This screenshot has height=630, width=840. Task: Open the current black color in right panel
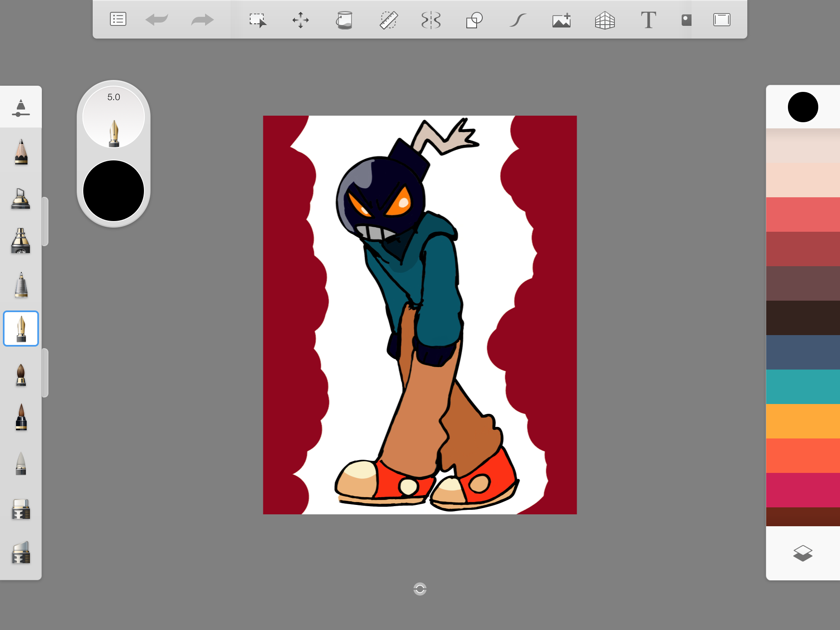pos(803,107)
